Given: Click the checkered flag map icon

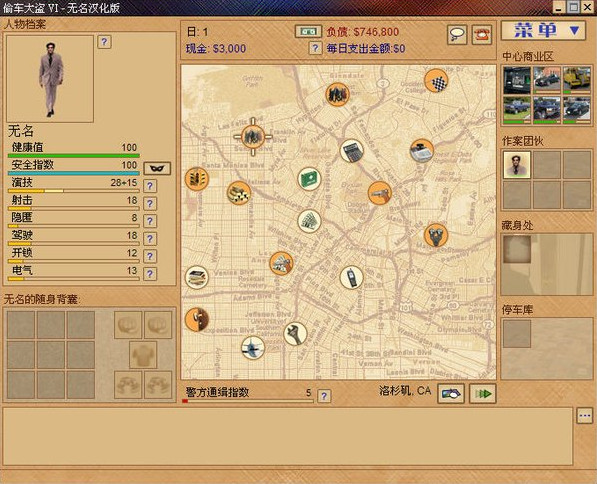Looking at the screenshot, I should point(436,81).
